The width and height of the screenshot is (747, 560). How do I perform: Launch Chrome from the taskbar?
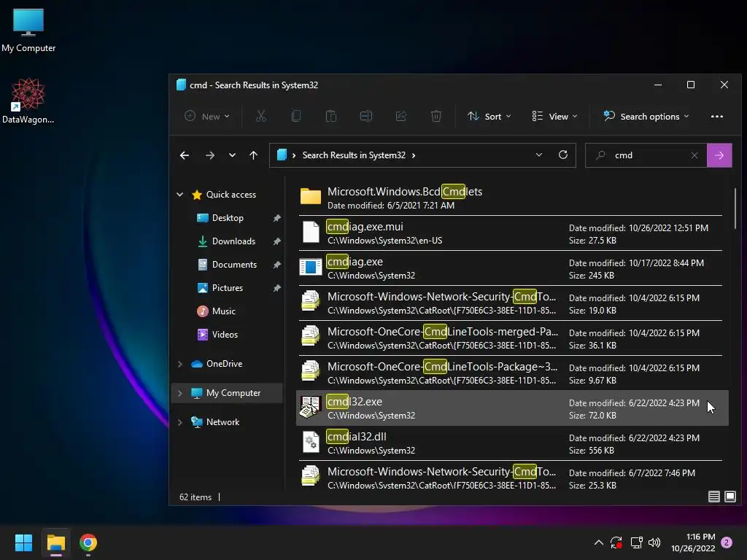tap(88, 542)
